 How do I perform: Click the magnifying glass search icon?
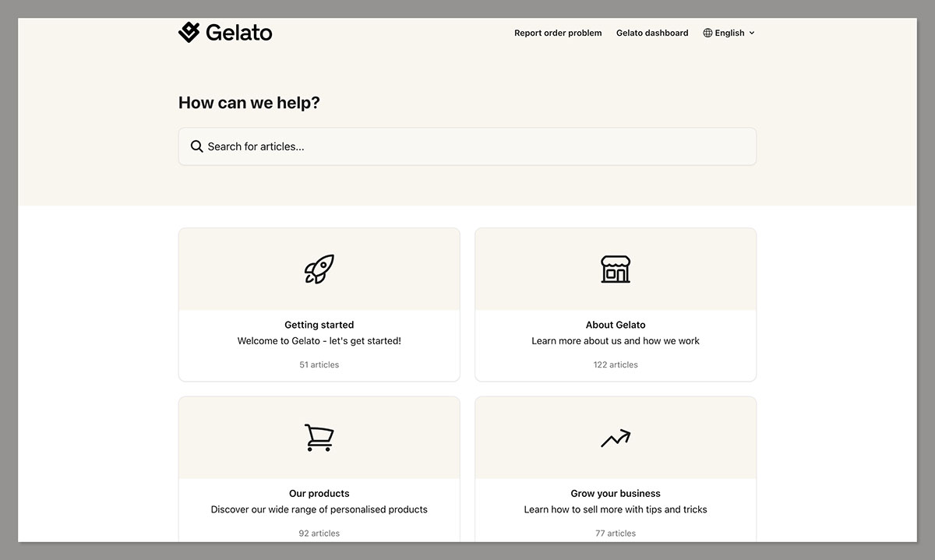tap(196, 146)
